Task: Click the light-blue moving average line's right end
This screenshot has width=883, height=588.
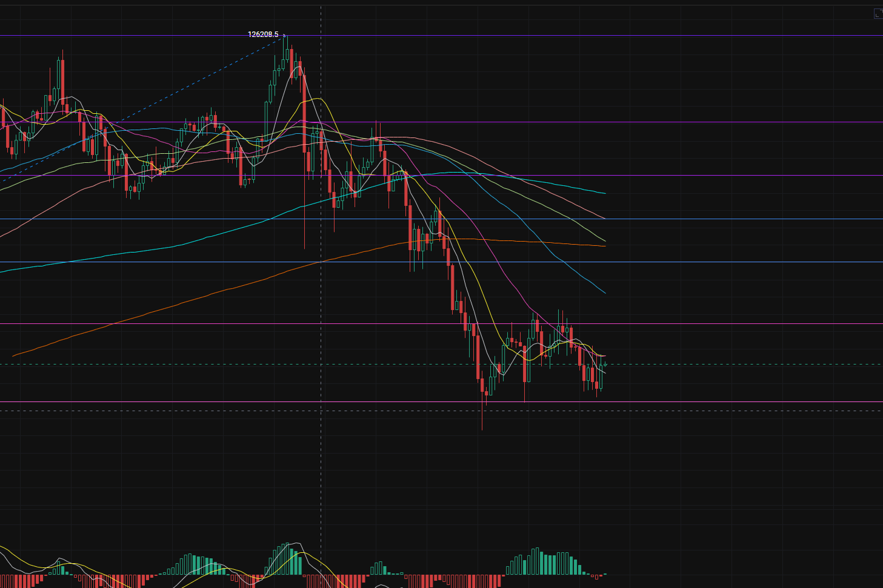Action: [604, 292]
